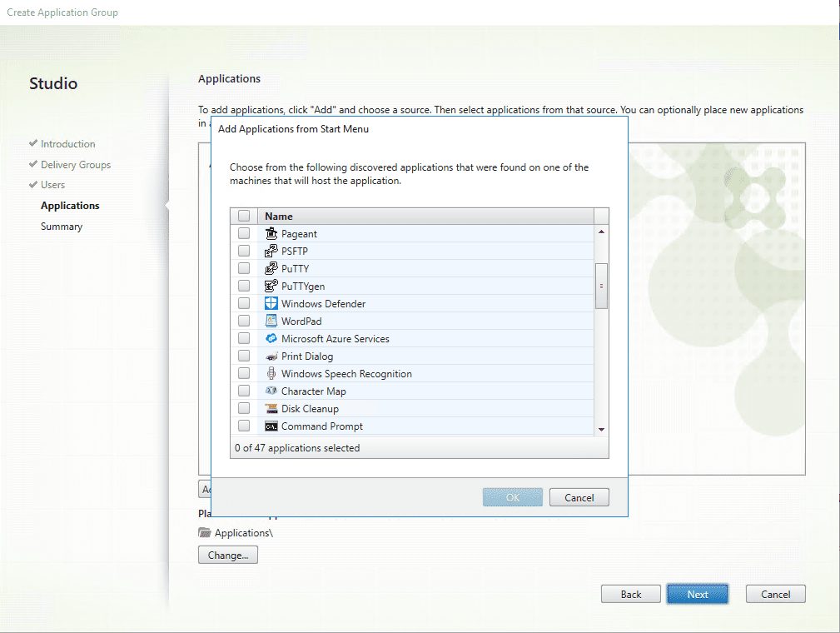Image resolution: width=840 pixels, height=633 pixels.
Task: Click the 'Applications\' folder path text
Action: tap(244, 533)
